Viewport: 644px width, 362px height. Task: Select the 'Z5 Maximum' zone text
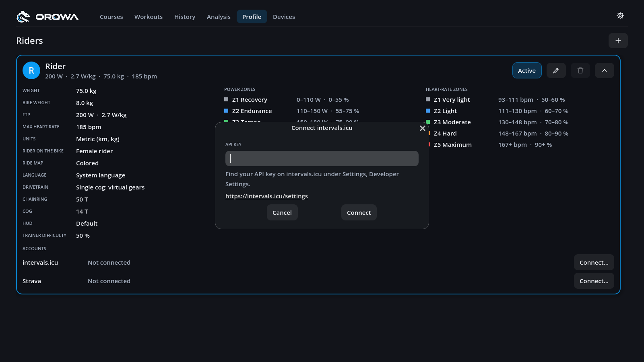453,145
